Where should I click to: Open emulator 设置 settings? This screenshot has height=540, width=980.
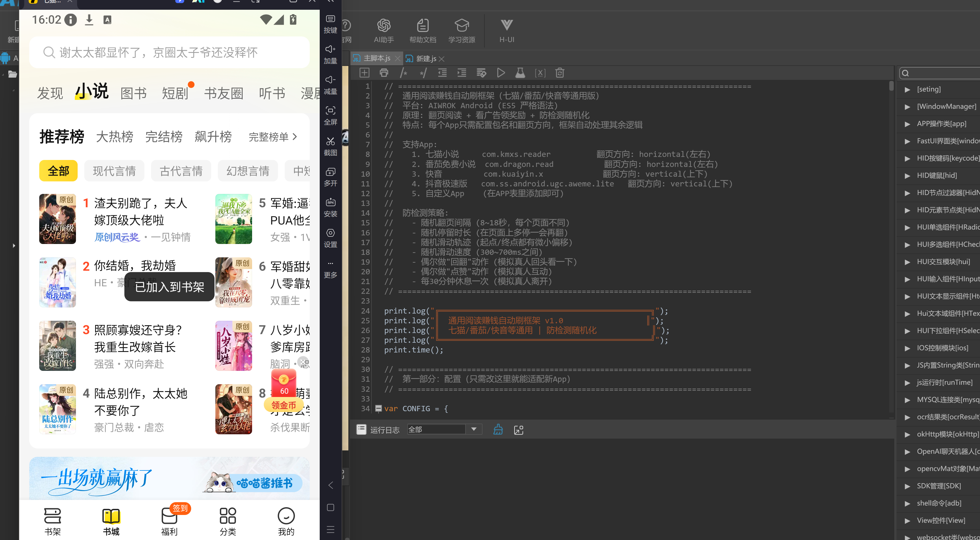330,238
